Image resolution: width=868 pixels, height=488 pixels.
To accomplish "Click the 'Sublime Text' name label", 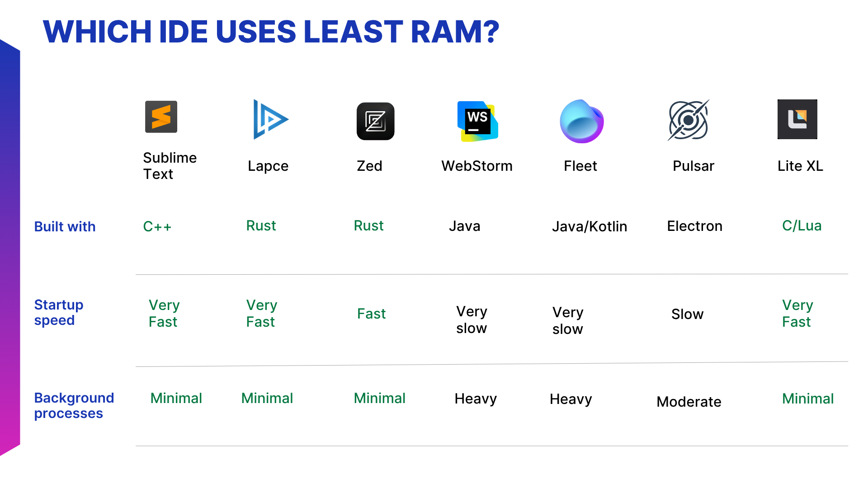I will click(x=170, y=166).
